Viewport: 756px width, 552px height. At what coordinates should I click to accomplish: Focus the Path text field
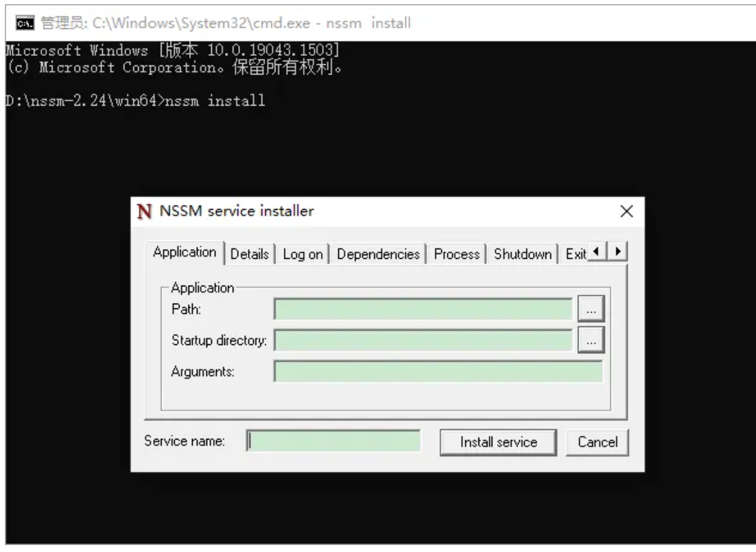coord(423,310)
